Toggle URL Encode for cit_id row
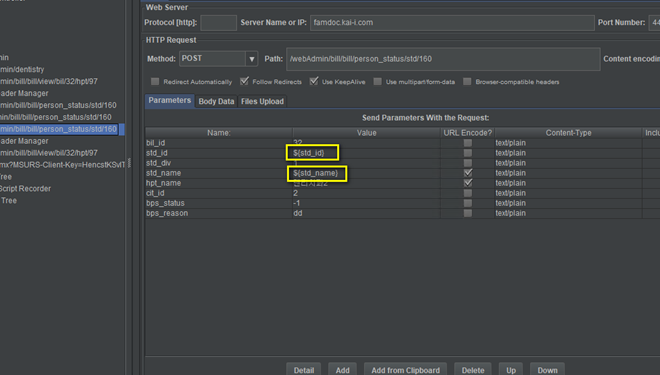Viewport: 660px width, 375px height. 468,193
